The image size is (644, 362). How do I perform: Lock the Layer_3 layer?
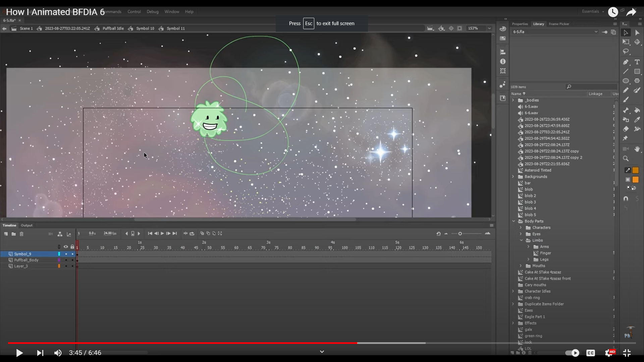click(x=72, y=266)
